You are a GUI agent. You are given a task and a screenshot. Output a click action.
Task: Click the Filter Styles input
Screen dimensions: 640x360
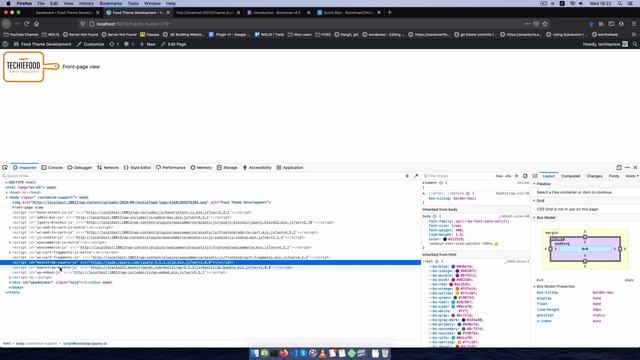pyautogui.click(x=457, y=176)
